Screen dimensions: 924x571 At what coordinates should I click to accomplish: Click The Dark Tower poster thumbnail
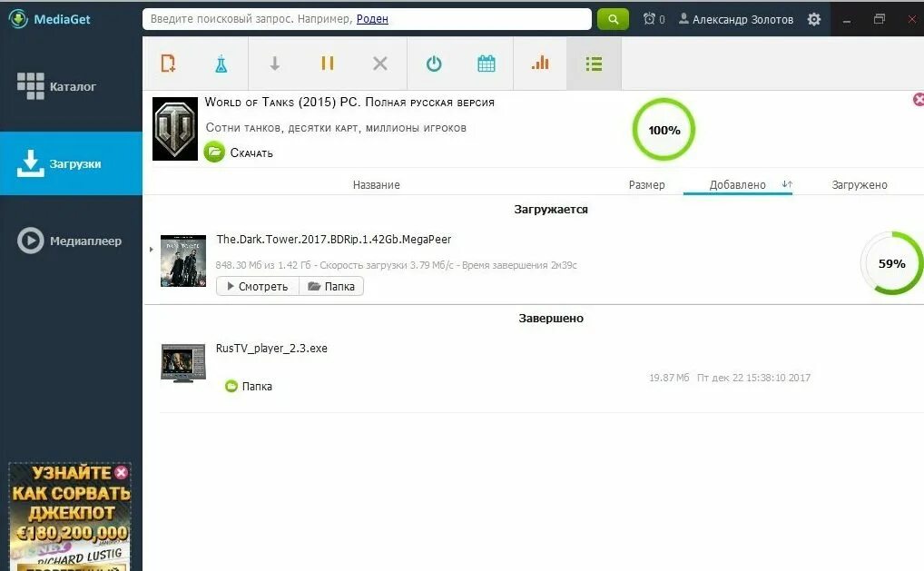pos(183,261)
